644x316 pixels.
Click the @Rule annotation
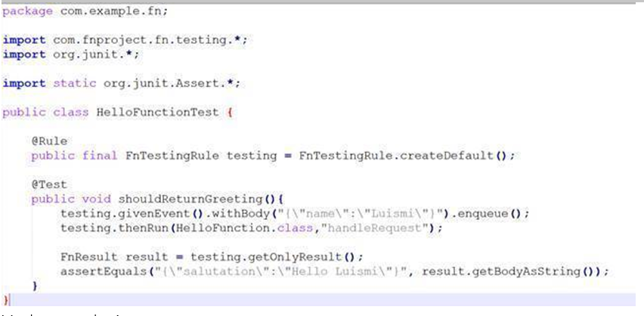click(48, 141)
